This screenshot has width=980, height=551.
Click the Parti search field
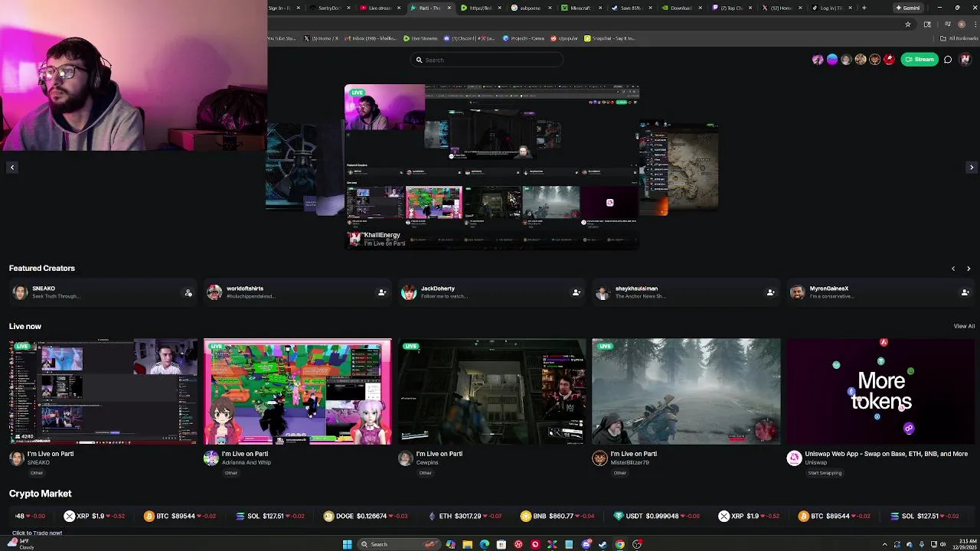(486, 60)
